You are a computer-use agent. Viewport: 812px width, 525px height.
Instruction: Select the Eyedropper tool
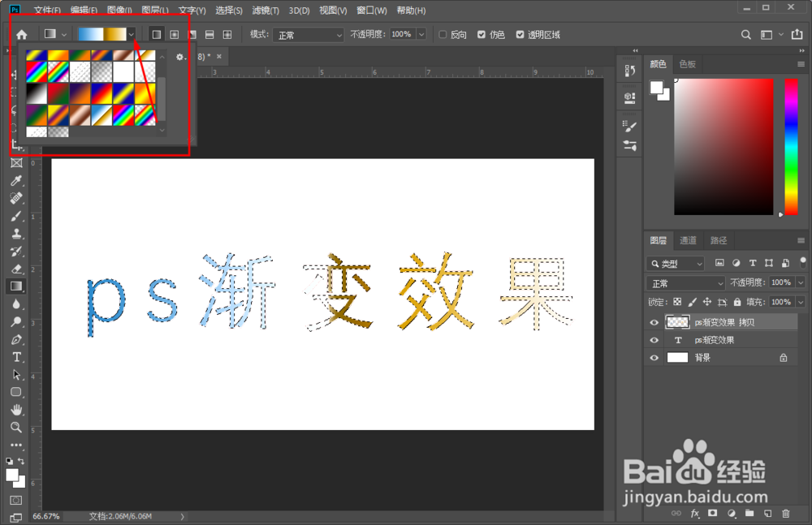tap(18, 180)
